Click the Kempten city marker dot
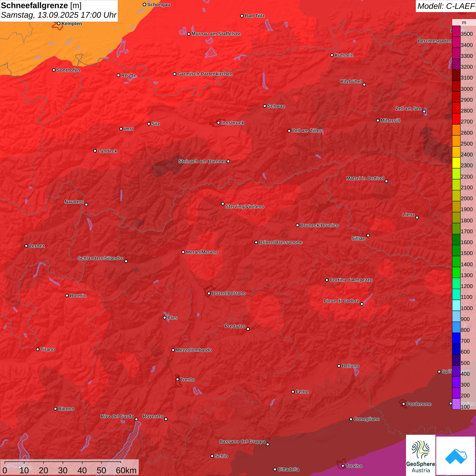476x476 pixels. point(58,23)
